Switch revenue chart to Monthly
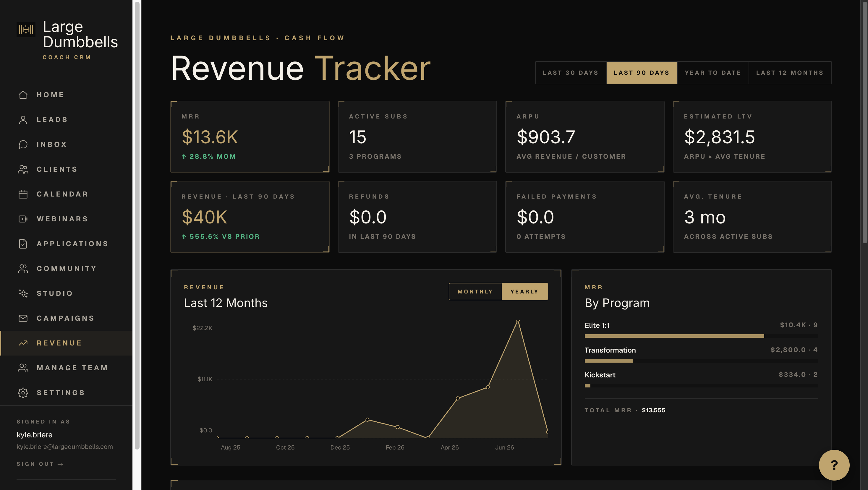 [x=475, y=292]
